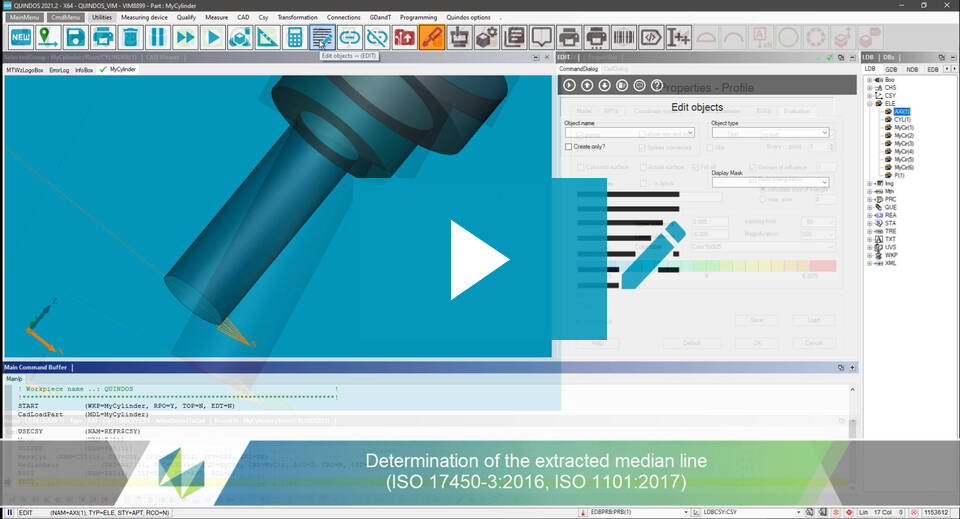Select the AXI(1) tree item
The width and height of the screenshot is (960, 519).
point(901,111)
